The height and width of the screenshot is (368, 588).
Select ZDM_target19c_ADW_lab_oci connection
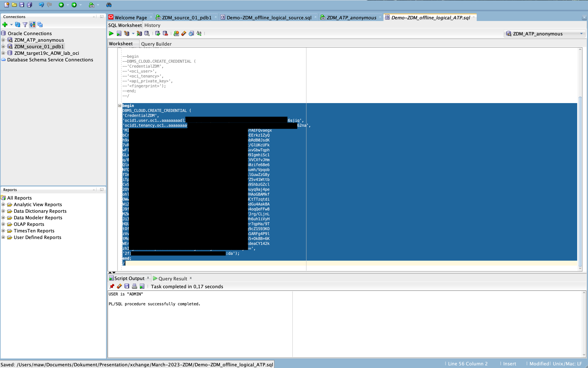pos(47,53)
